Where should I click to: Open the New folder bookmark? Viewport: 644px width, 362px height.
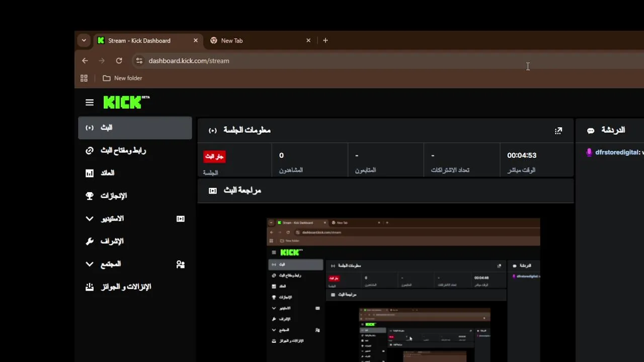coord(122,78)
